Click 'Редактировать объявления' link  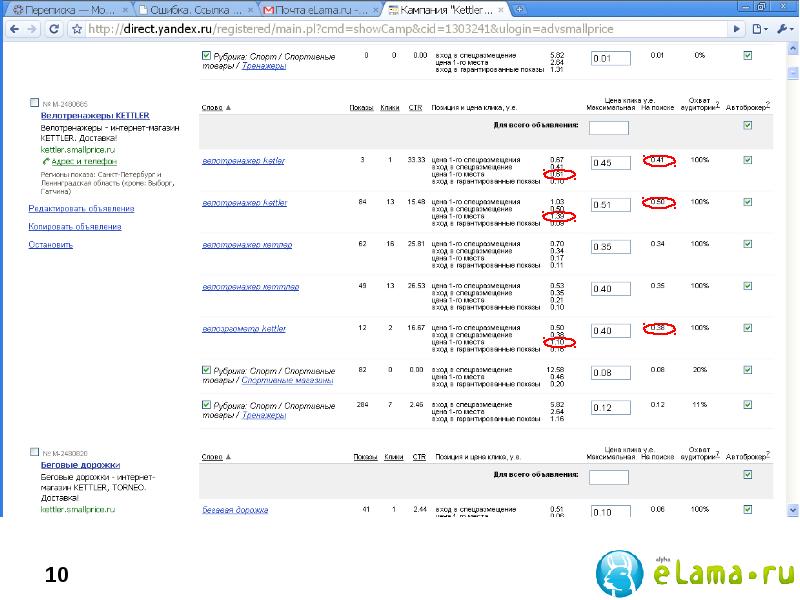[81, 208]
